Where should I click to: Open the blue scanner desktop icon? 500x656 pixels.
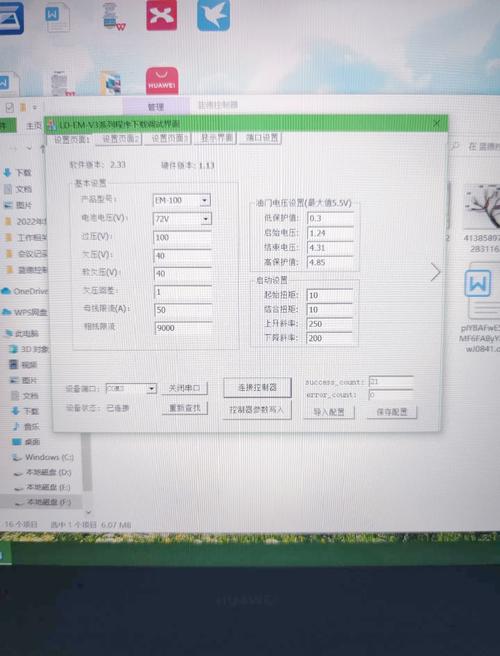pyautogui.click(x=11, y=18)
